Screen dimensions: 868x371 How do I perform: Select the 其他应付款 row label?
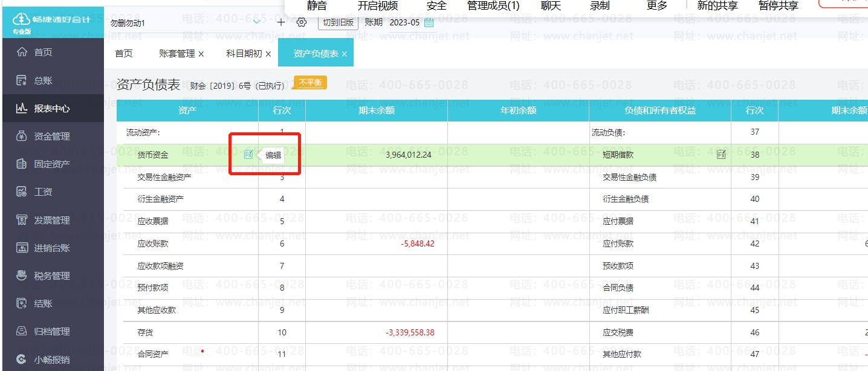coord(622,354)
